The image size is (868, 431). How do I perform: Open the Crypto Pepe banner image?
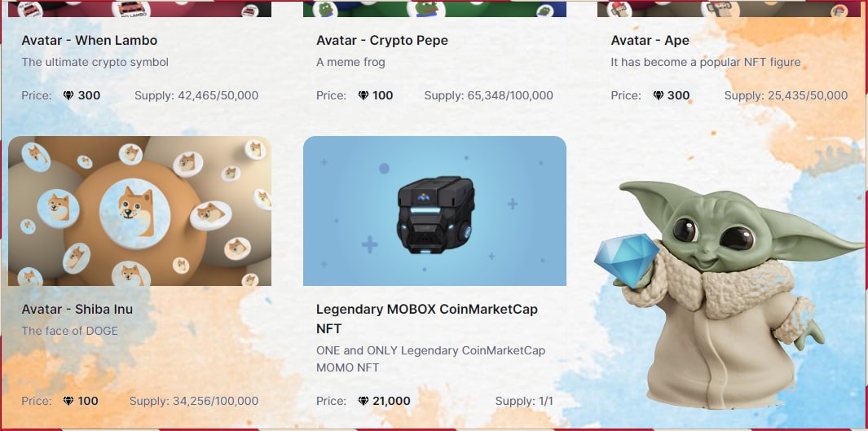coord(434,8)
